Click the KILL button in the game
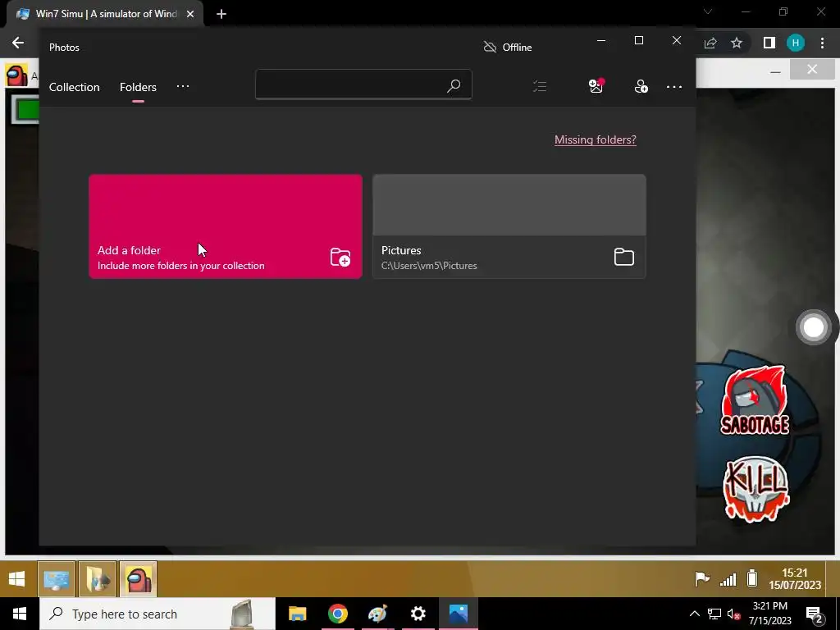 pos(756,489)
